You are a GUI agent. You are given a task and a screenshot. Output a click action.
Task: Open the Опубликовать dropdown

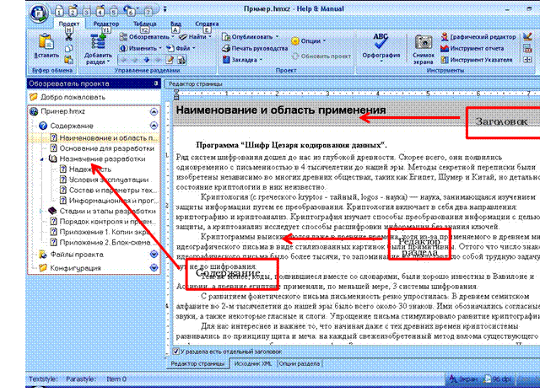click(251, 37)
